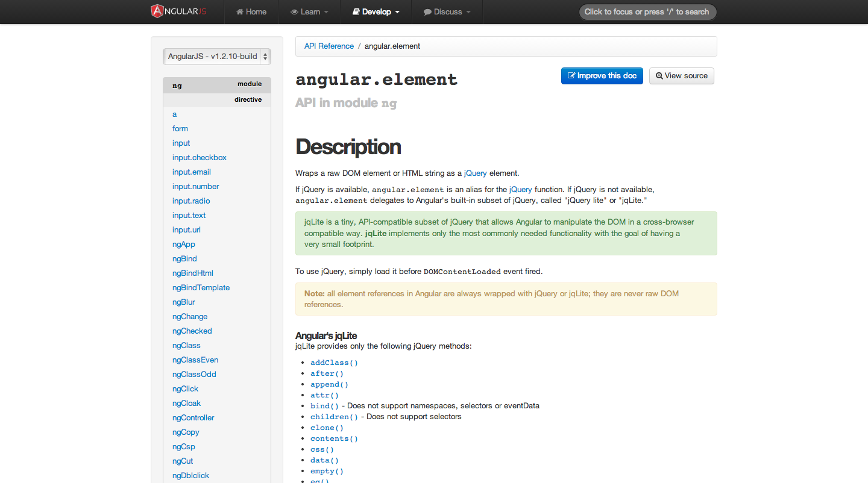Open ngDblclick in sidebar

coord(191,476)
